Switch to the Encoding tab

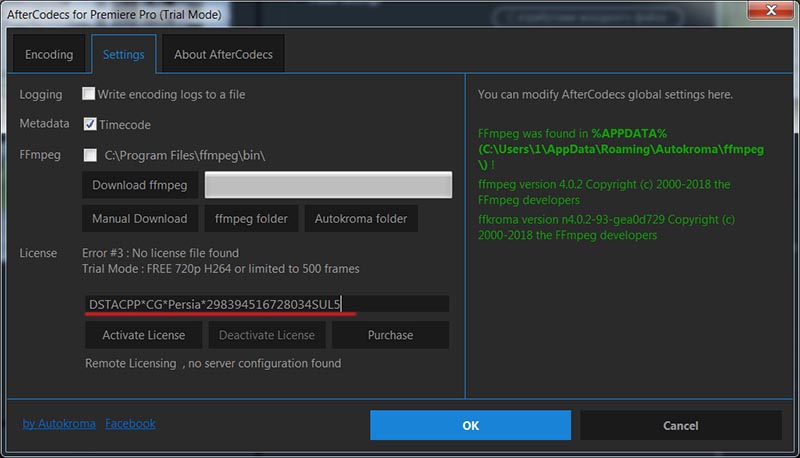click(x=49, y=54)
